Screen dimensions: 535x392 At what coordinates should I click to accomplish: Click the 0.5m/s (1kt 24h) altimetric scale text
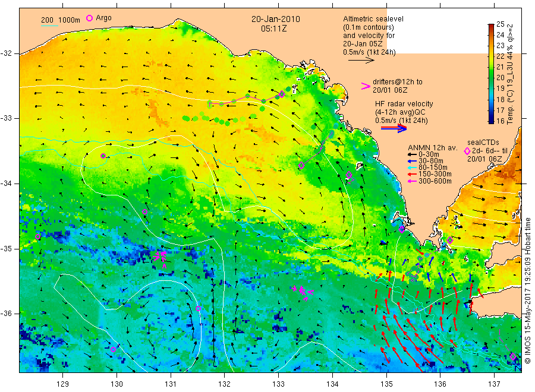point(369,52)
